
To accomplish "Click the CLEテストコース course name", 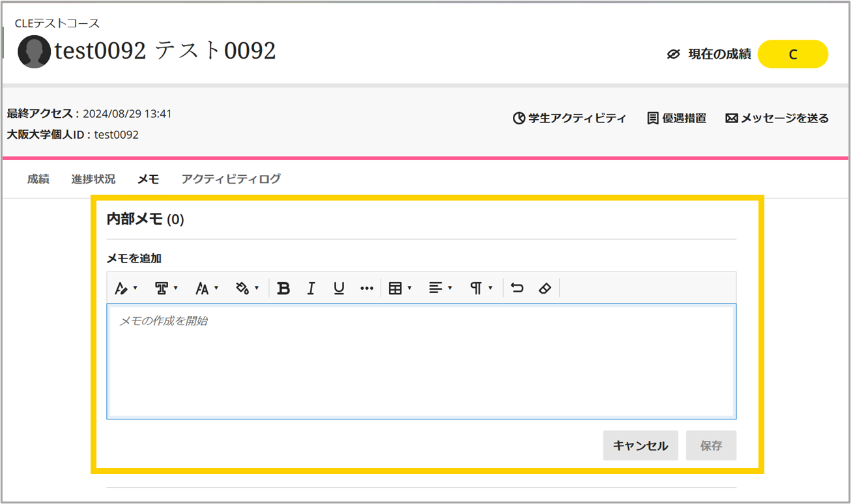I will tap(57, 24).
